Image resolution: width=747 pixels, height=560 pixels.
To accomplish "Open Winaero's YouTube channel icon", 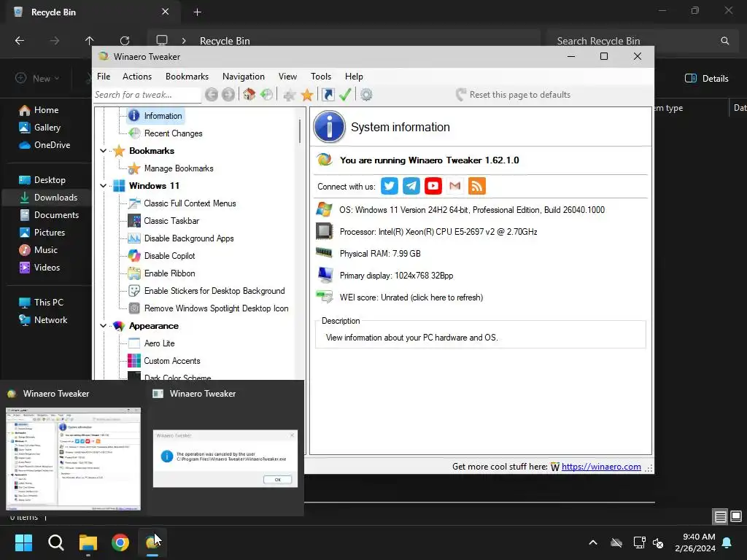I will 433,186.
